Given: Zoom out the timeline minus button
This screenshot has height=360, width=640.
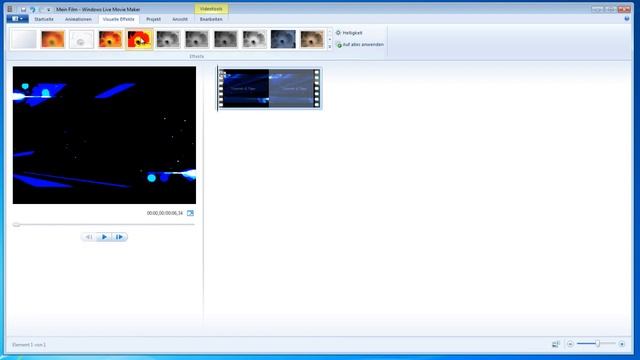Looking at the screenshot, I should coord(570,344).
